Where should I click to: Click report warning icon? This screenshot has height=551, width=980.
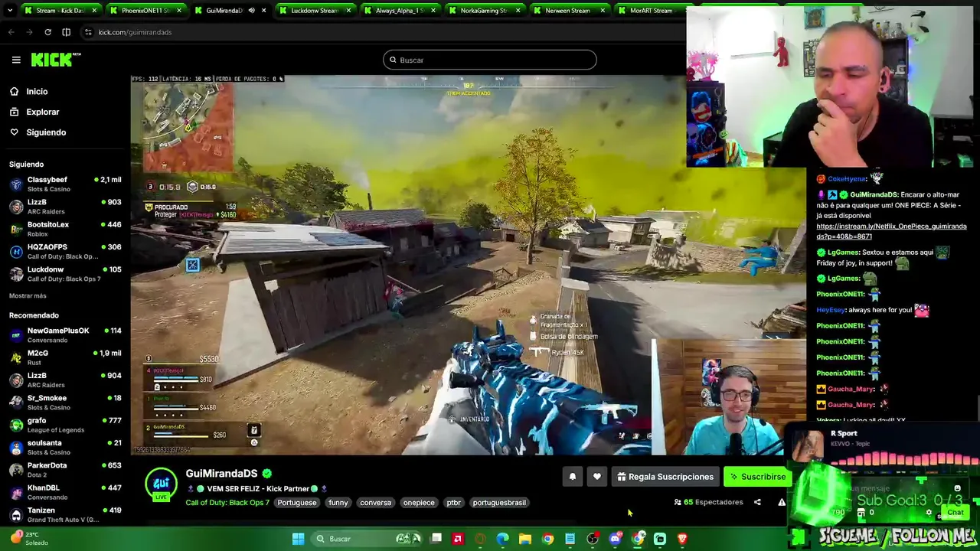[x=781, y=502]
